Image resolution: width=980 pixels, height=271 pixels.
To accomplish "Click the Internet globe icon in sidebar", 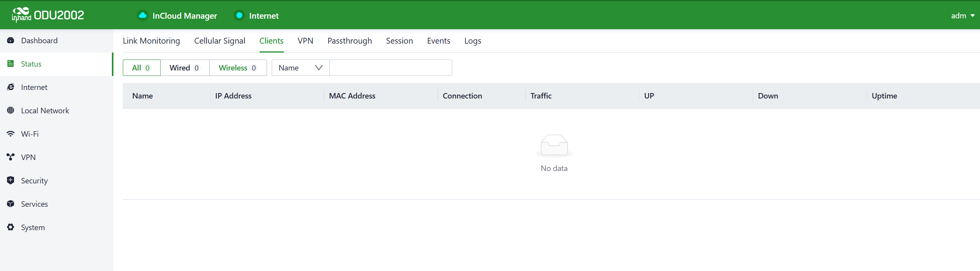I will click(x=11, y=87).
